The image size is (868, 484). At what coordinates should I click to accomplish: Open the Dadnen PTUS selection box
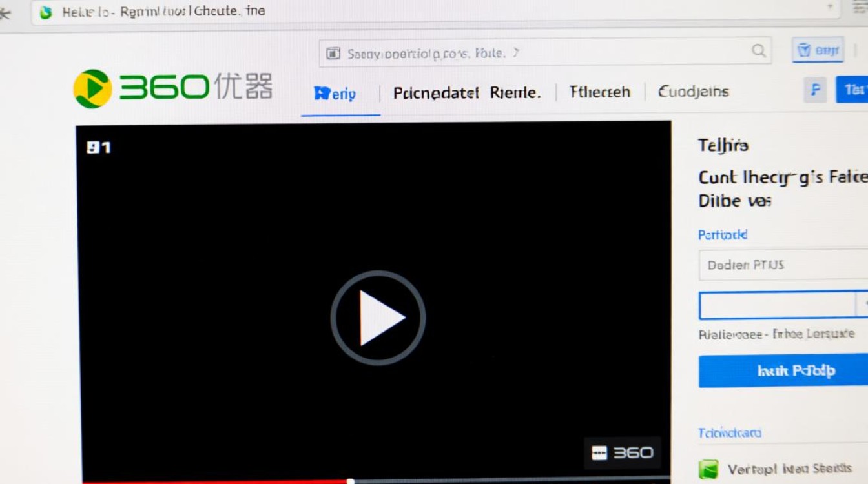783,265
